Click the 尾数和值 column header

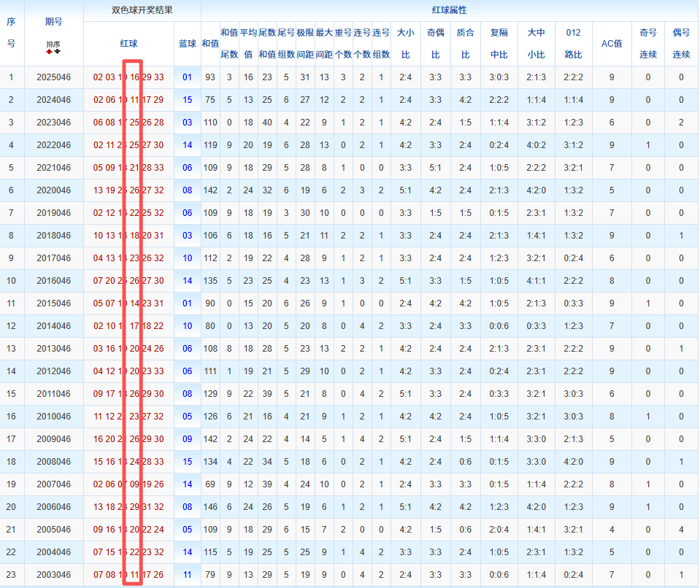pos(267,43)
